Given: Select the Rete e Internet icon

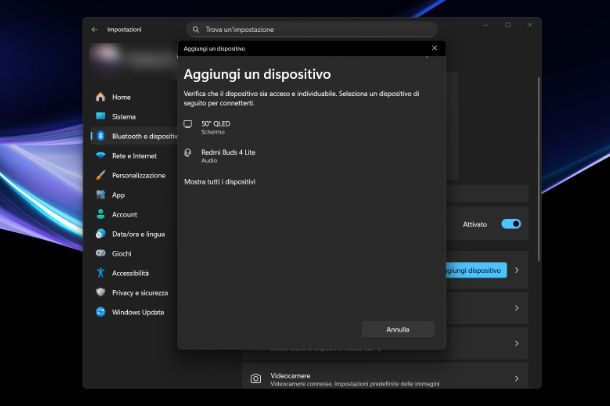Looking at the screenshot, I should [100, 156].
